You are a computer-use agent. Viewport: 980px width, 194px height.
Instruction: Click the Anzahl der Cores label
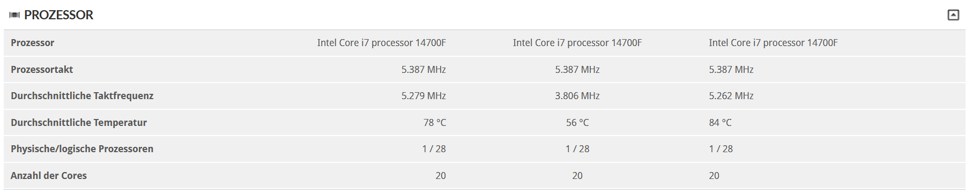pos(49,176)
